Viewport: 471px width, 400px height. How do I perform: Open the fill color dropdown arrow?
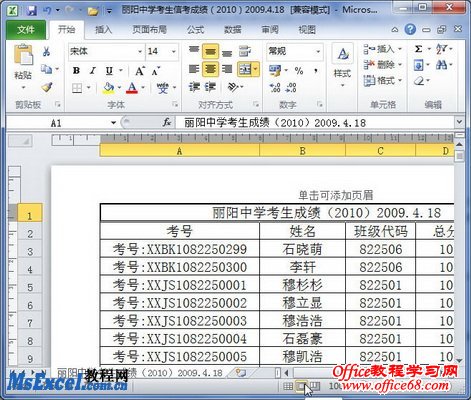coord(119,88)
